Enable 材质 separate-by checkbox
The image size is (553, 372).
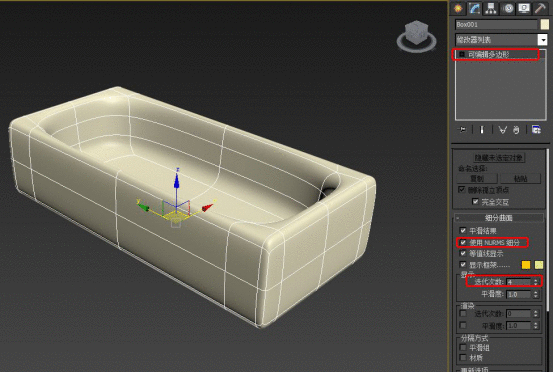pyautogui.click(x=463, y=358)
